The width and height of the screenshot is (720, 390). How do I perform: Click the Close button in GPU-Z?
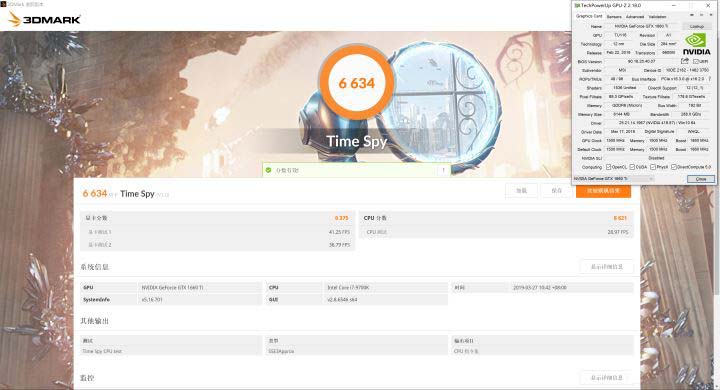tap(701, 179)
